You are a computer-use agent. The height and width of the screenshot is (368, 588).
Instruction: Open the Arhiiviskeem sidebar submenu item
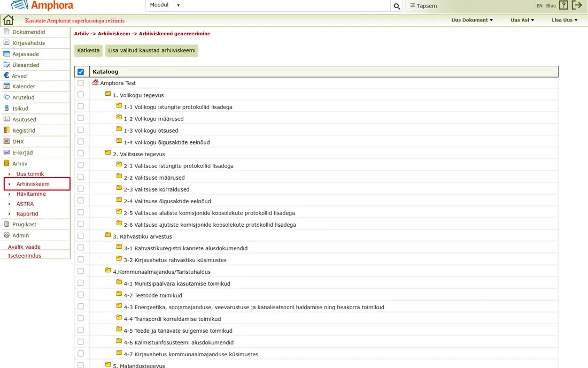[x=33, y=184]
